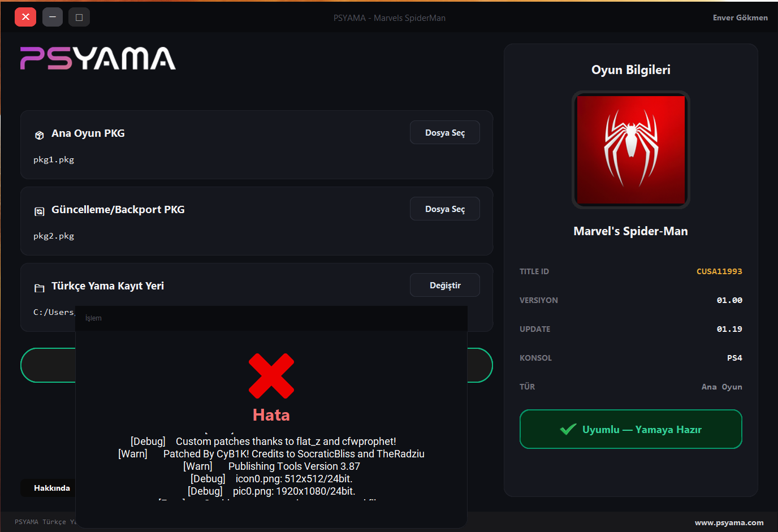
Task: Open the Hakkında section
Action: [52, 488]
